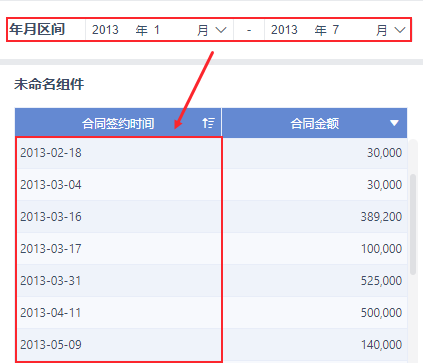Click the end year 2013 field
This screenshot has height=363, width=423.
point(284,30)
